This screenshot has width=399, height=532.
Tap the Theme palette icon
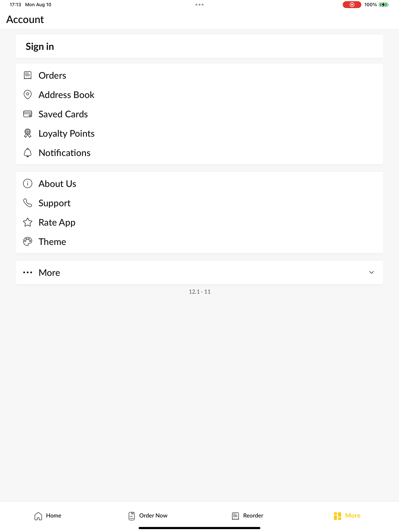point(28,241)
